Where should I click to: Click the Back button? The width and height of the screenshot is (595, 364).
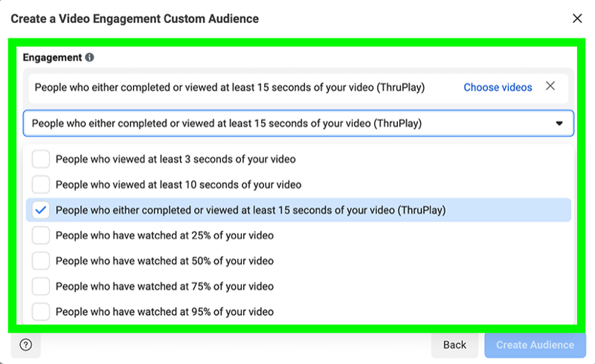click(454, 345)
